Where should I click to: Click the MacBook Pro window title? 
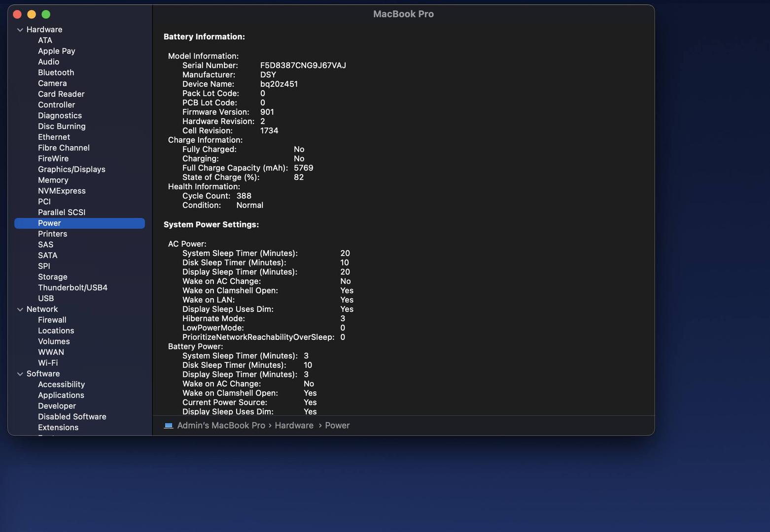click(x=403, y=14)
